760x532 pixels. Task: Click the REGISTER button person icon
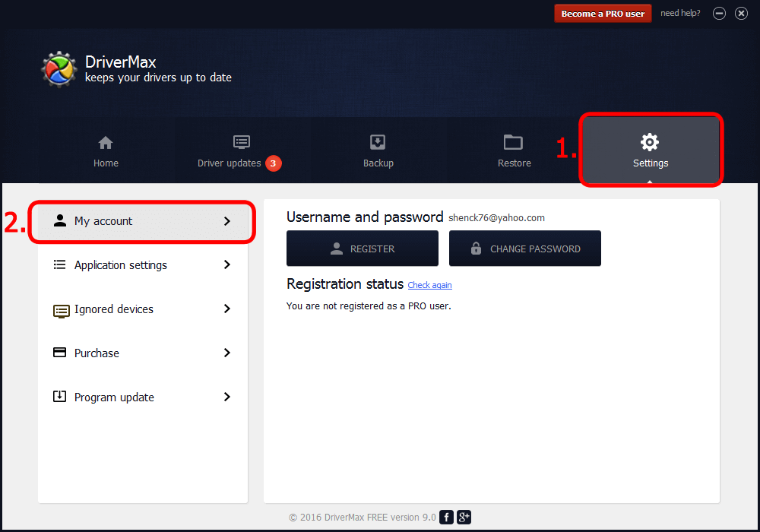(337, 249)
